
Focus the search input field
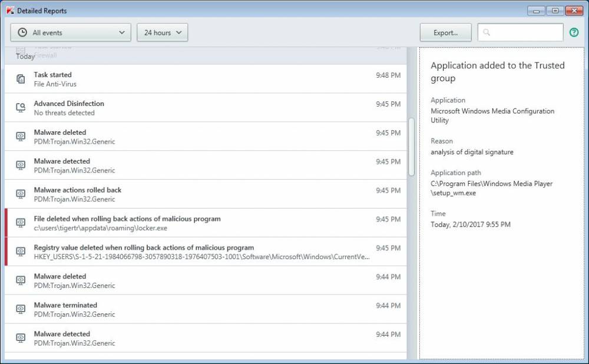pyautogui.click(x=520, y=32)
